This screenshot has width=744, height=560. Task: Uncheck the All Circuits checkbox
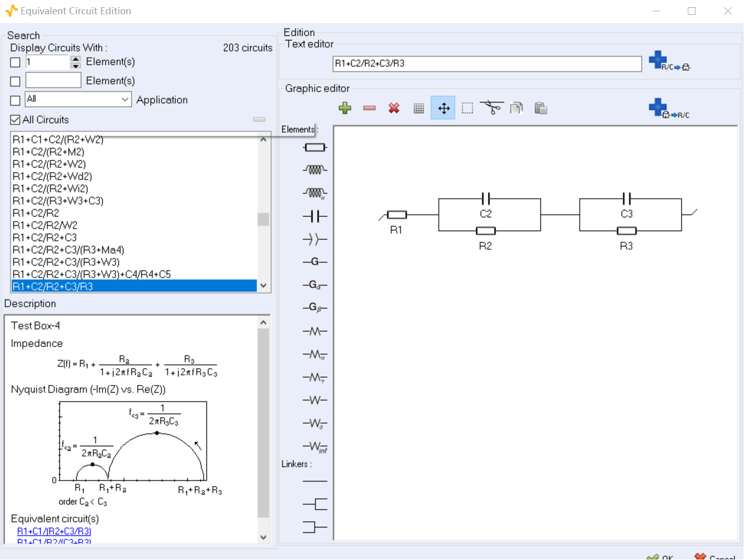(15, 120)
